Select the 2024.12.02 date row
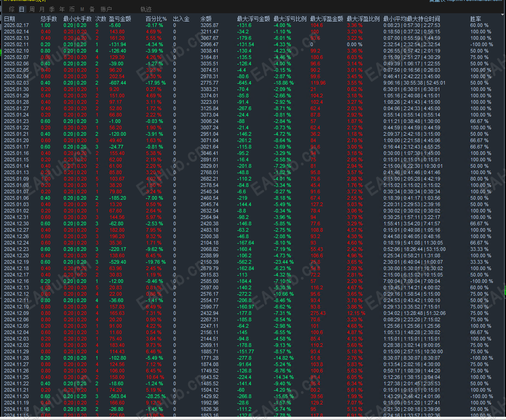This screenshot has width=506, height=420. coord(16,345)
